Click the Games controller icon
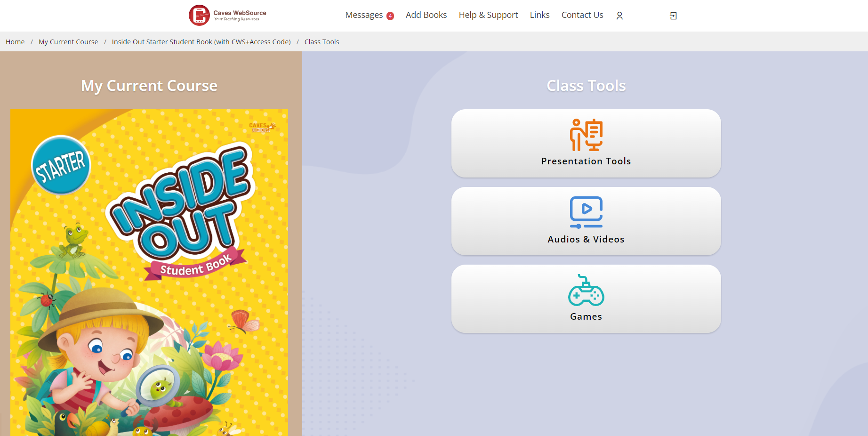 point(586,290)
